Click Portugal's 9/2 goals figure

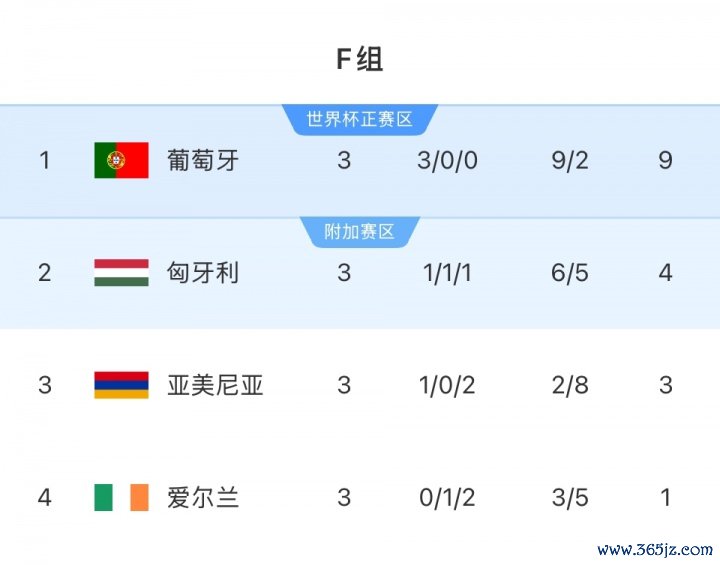click(x=570, y=160)
